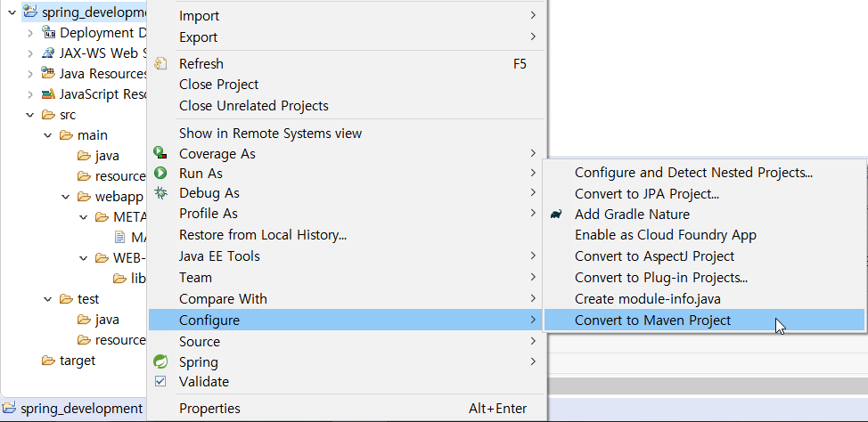
Task: Click the Coverage As icon
Action: [160, 154]
